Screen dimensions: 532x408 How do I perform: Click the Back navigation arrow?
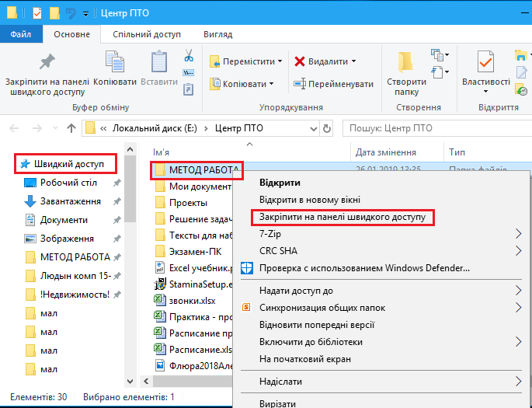pyautogui.click(x=14, y=128)
